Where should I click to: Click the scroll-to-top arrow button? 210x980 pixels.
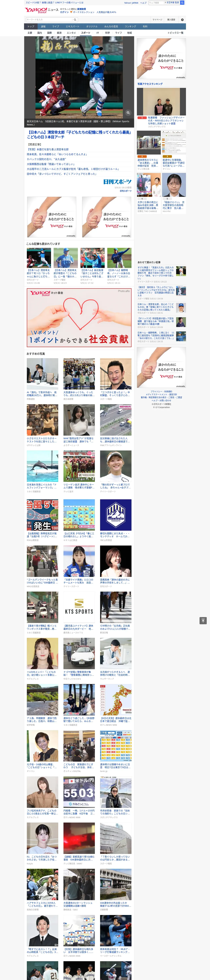pyautogui.click(x=203, y=621)
